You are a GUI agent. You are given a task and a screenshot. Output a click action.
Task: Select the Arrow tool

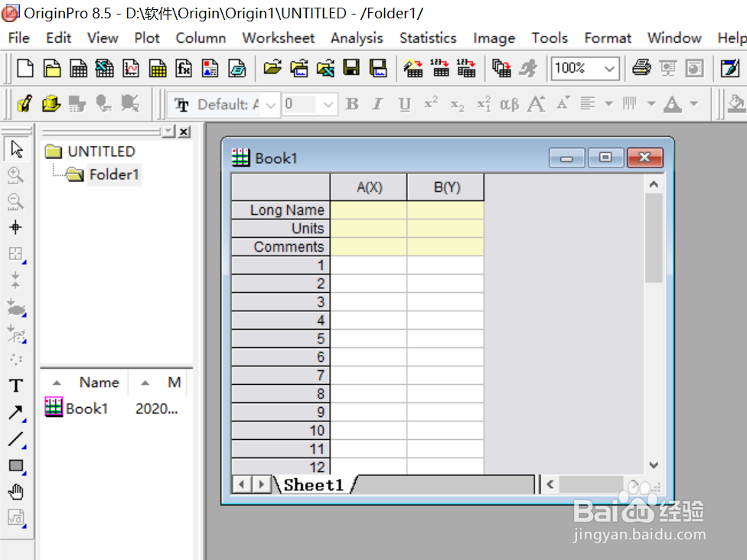pos(16,412)
